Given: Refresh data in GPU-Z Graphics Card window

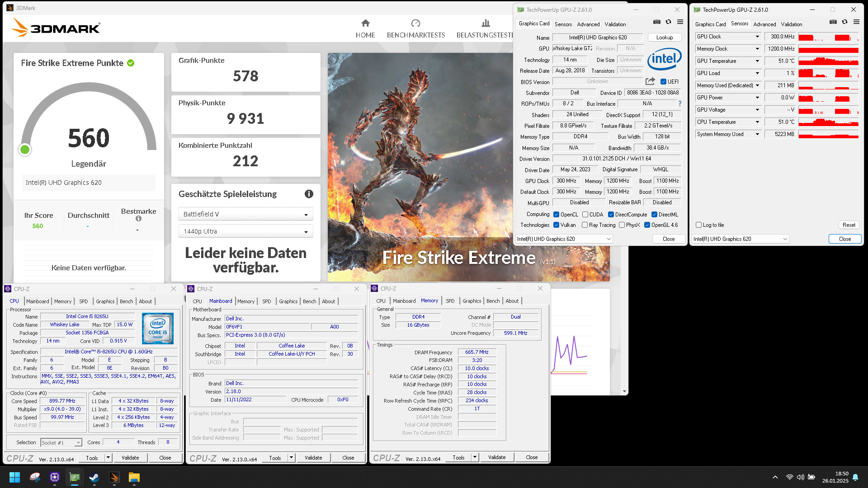Looking at the screenshot, I should coord(668,22).
